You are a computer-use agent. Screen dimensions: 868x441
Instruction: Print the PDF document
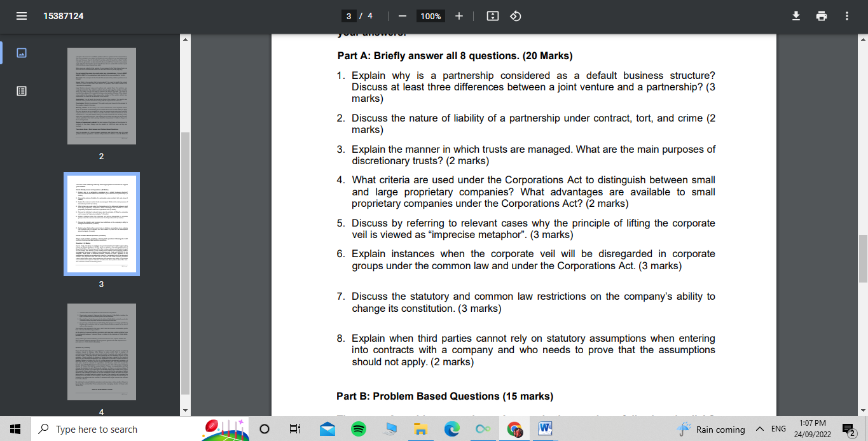(x=821, y=15)
